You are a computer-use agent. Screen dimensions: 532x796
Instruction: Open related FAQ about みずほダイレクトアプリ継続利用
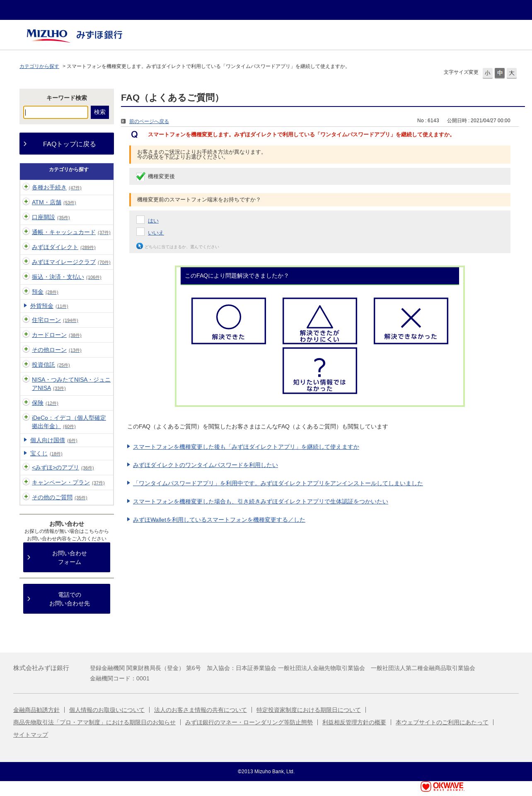tap(246, 447)
